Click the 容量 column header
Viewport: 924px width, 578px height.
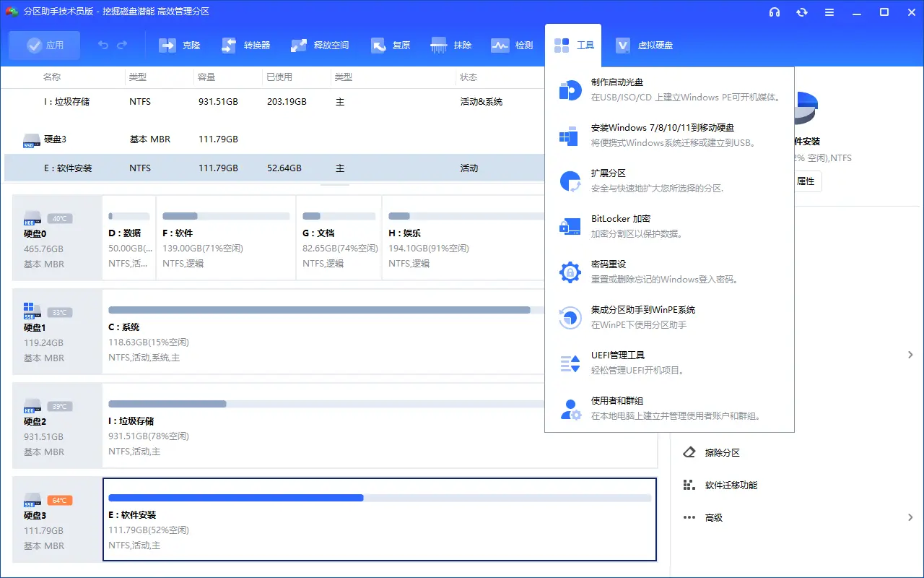click(x=207, y=77)
